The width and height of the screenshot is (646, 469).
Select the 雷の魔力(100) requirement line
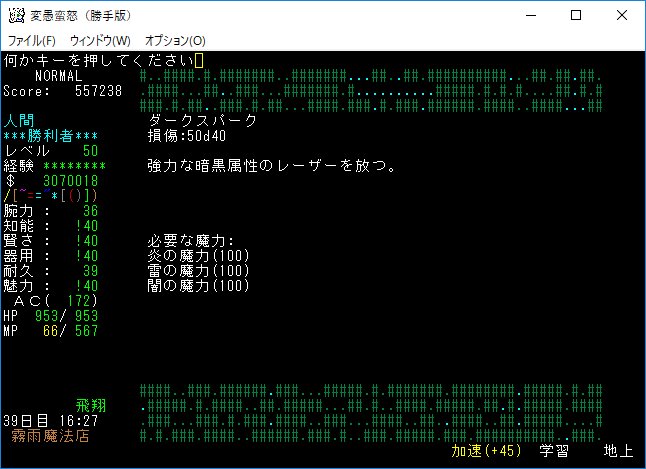coord(198,271)
